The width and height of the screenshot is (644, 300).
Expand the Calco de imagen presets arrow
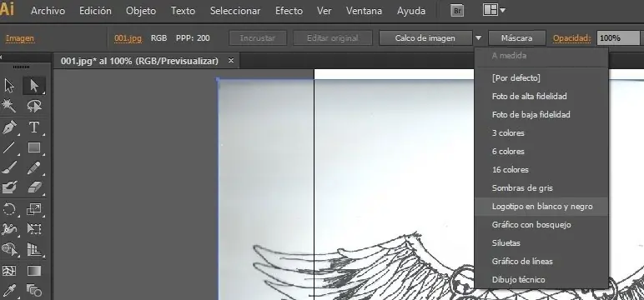(x=479, y=38)
